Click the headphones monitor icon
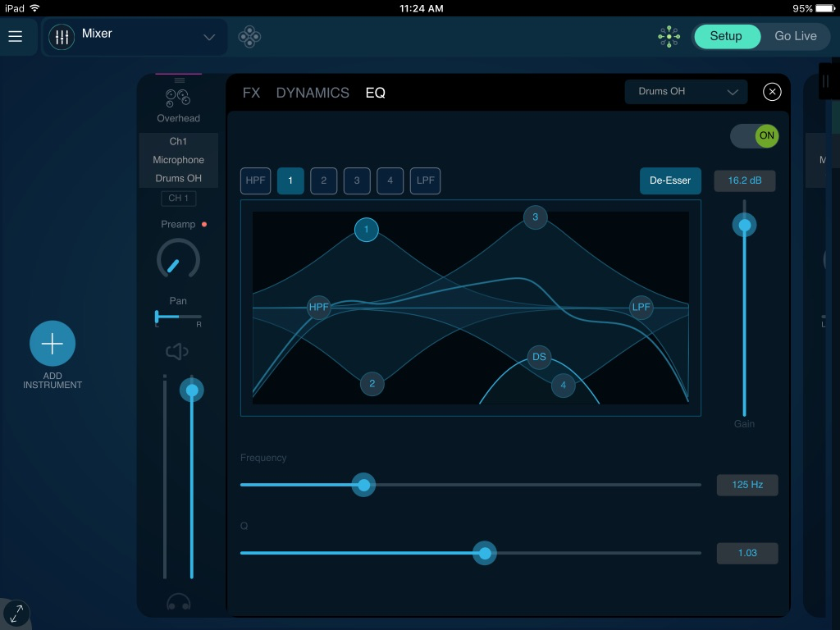 click(178, 601)
